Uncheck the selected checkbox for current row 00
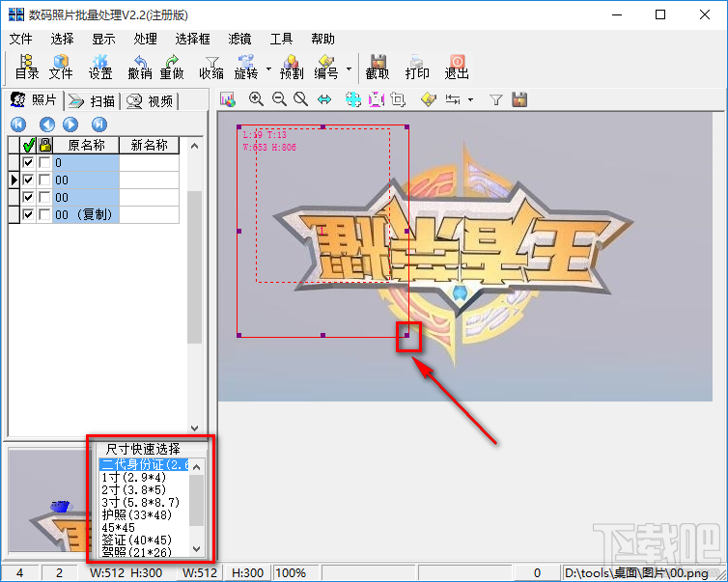The width and height of the screenshot is (728, 582). pyautogui.click(x=28, y=180)
